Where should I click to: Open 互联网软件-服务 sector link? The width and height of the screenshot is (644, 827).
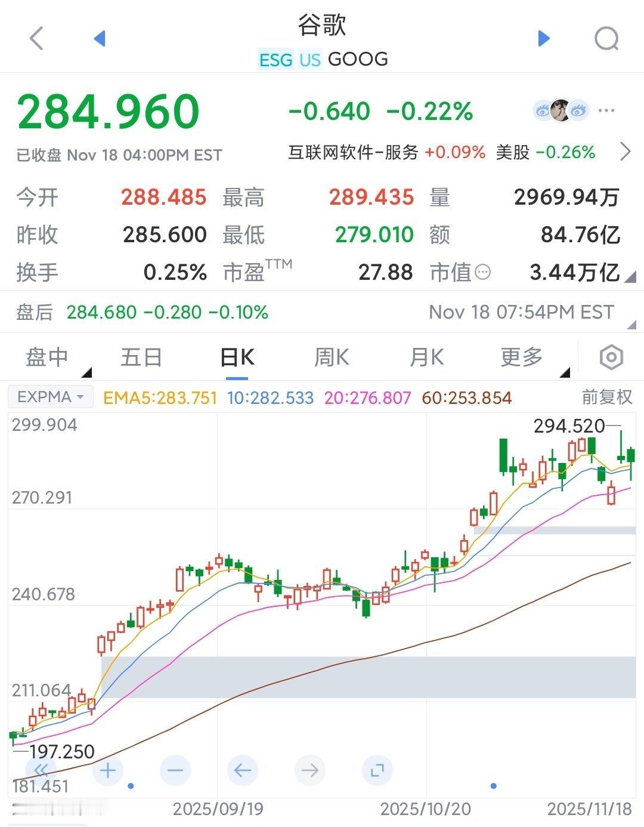[x=353, y=152]
